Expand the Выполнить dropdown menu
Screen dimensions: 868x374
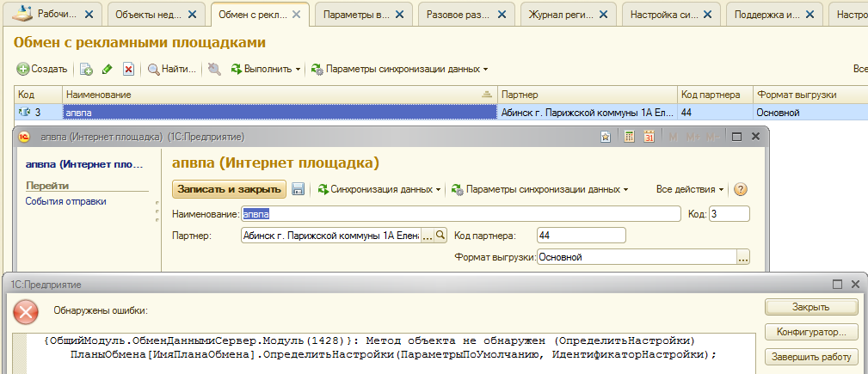[x=267, y=69]
